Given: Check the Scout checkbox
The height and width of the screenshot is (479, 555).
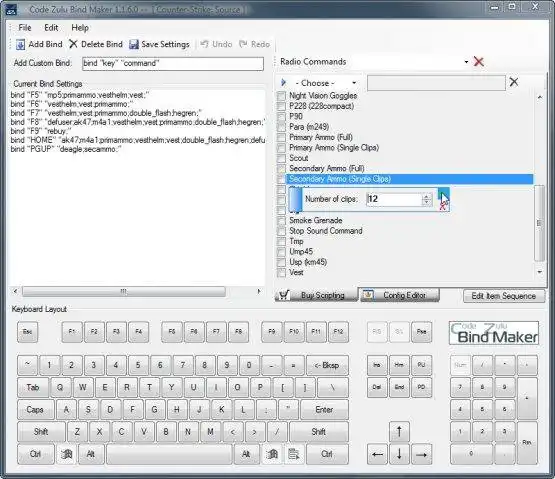Looking at the screenshot, I should [x=281, y=158].
